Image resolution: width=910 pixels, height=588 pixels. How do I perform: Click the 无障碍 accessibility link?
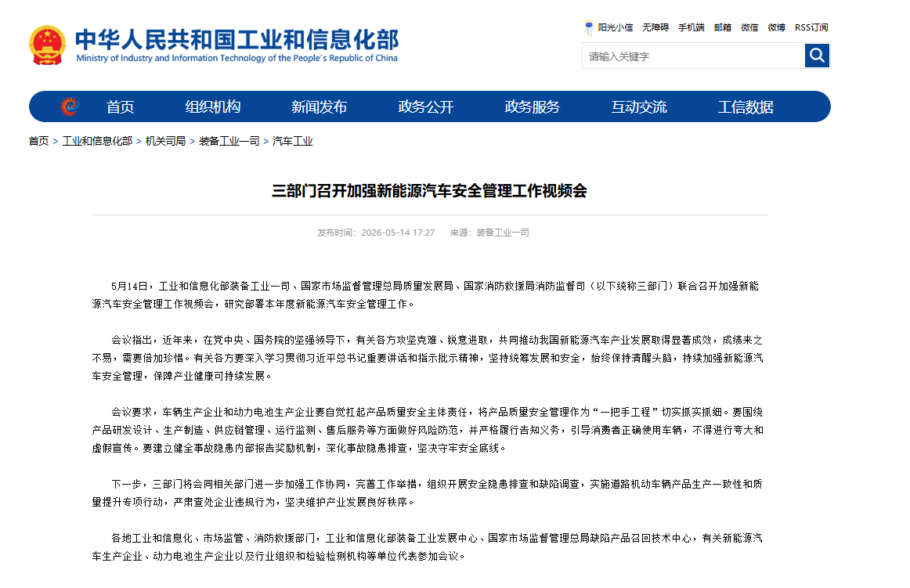coord(655,27)
